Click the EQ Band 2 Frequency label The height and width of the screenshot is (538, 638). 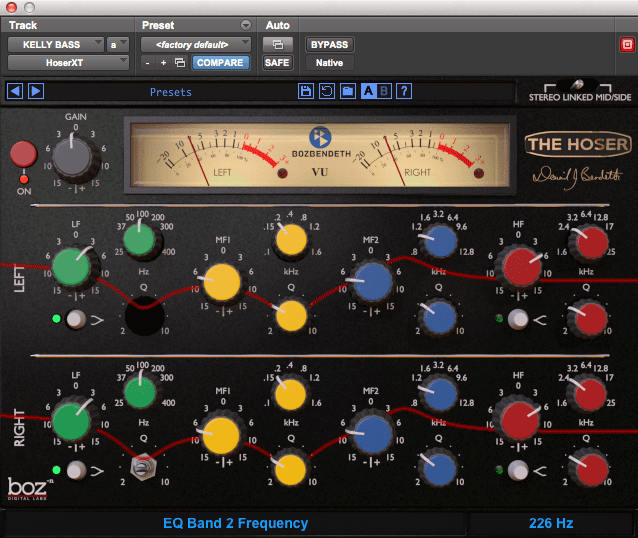click(x=235, y=523)
